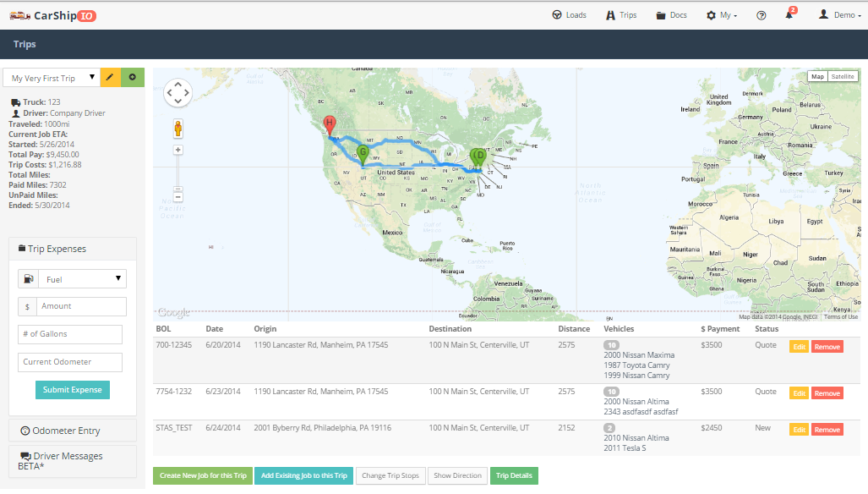The width and height of the screenshot is (868, 494).
Task: Click the green add trip icon
Action: point(133,78)
